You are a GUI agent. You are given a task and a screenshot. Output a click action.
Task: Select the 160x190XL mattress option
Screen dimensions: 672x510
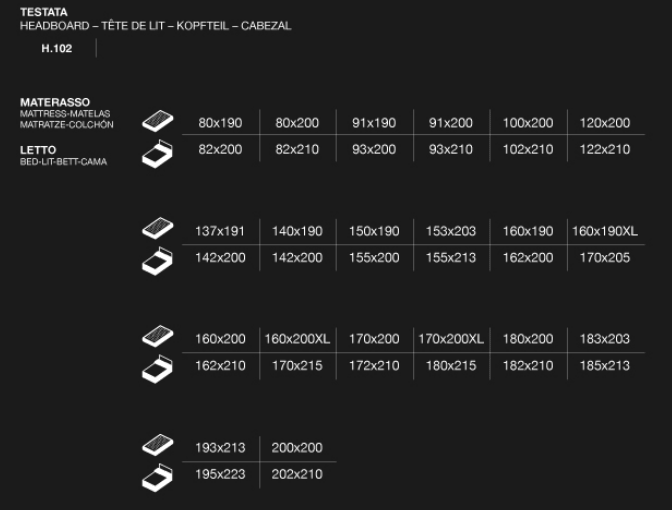pyautogui.click(x=605, y=231)
